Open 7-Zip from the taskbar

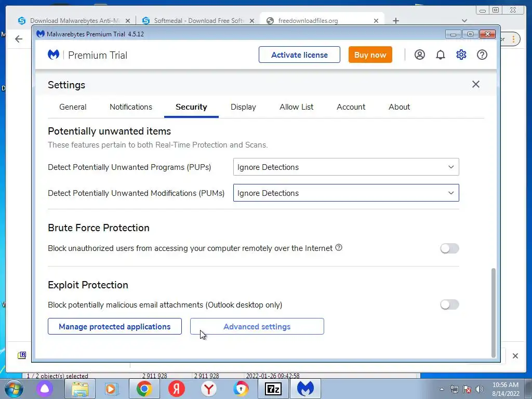coord(273,389)
